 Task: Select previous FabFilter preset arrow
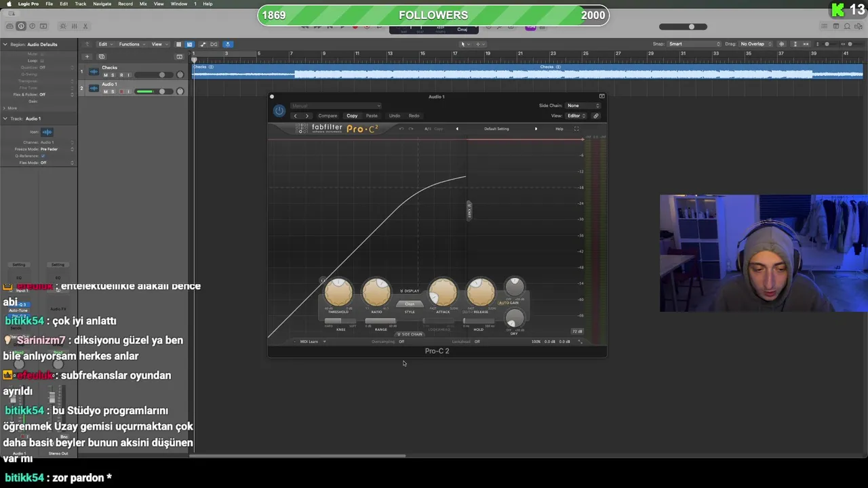[x=457, y=129]
